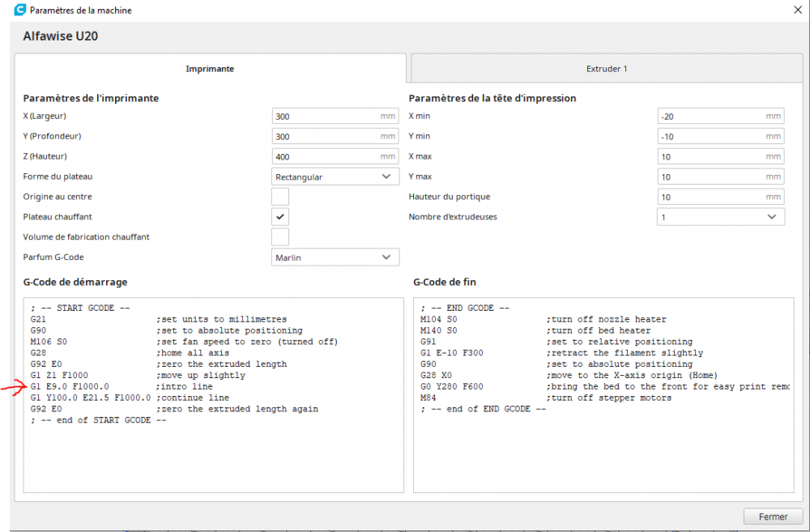The image size is (810, 532).
Task: Click the G1 E-10 F300 retract line
Action: [x=561, y=353]
